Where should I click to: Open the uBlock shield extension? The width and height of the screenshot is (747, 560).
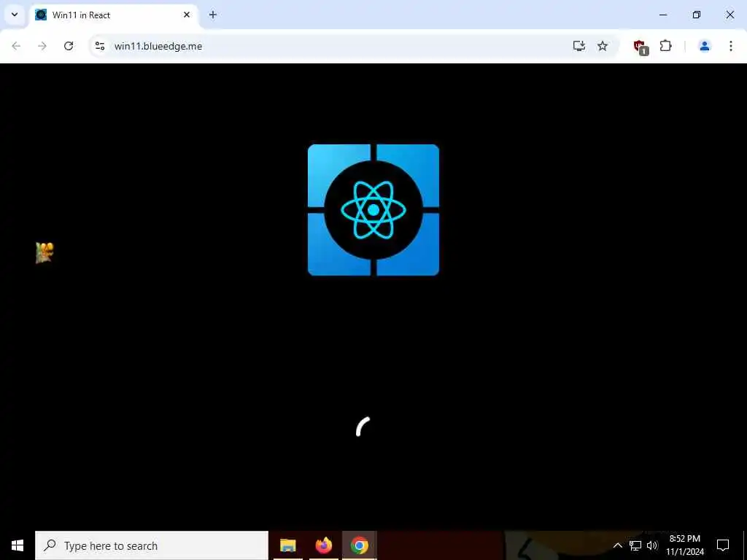tap(640, 47)
